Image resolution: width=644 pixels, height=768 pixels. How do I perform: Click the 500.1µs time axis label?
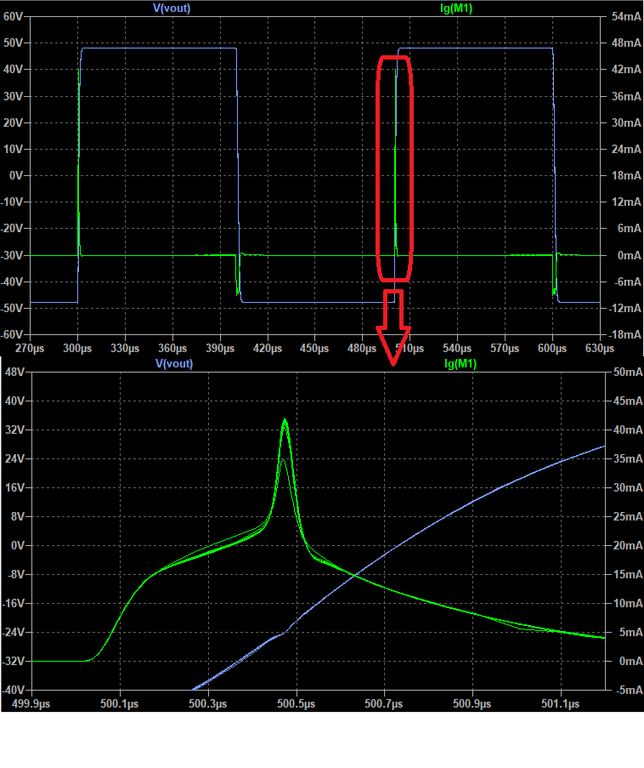tap(119, 704)
